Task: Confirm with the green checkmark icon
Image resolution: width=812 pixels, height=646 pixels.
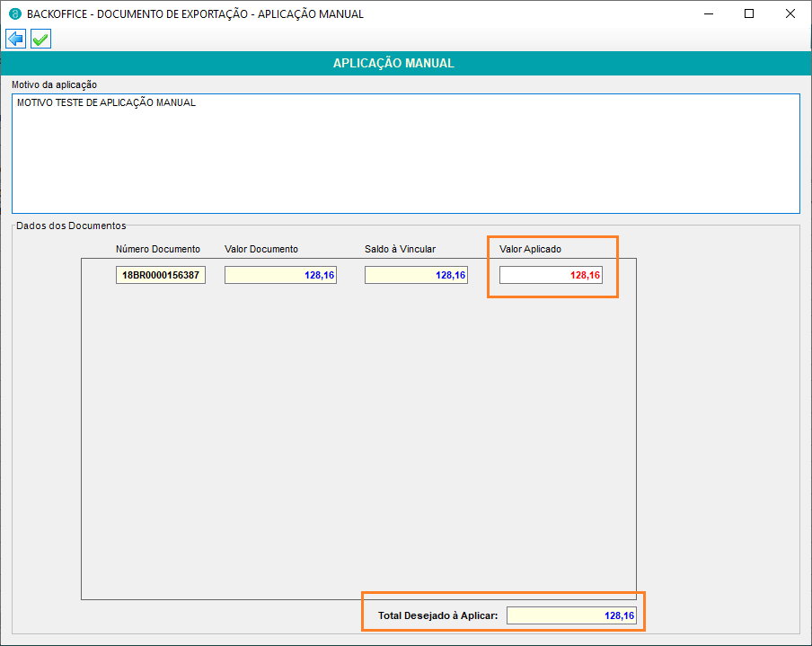Action: pyautogui.click(x=40, y=39)
